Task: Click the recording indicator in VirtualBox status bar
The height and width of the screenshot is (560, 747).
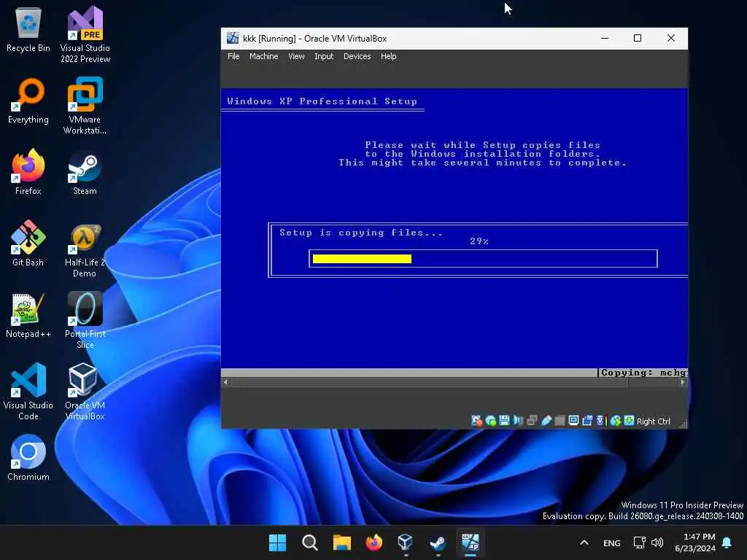Action: [x=587, y=421]
